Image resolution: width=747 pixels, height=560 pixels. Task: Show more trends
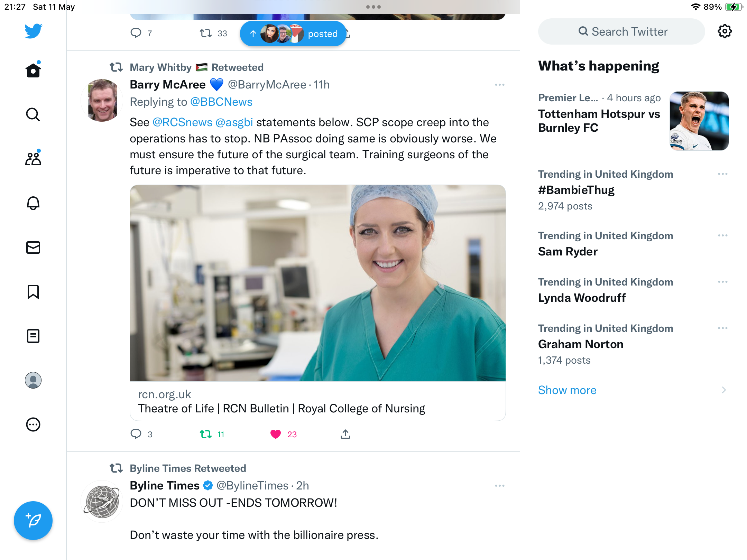pyautogui.click(x=567, y=390)
